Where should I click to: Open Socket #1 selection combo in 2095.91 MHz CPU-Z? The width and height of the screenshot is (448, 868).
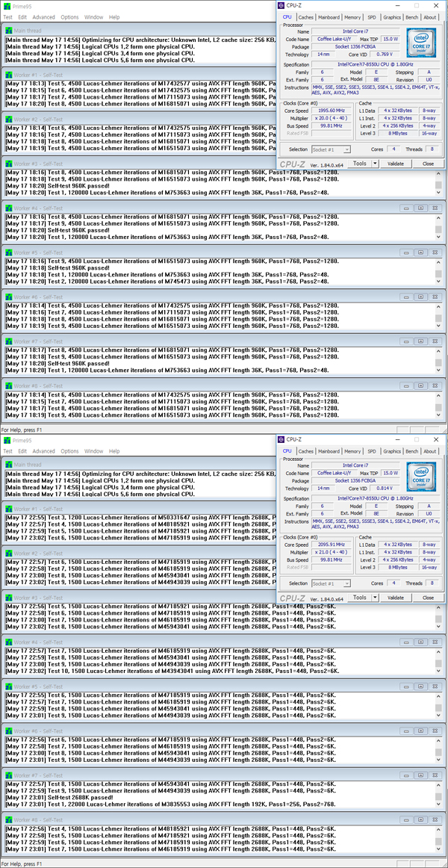(x=331, y=583)
